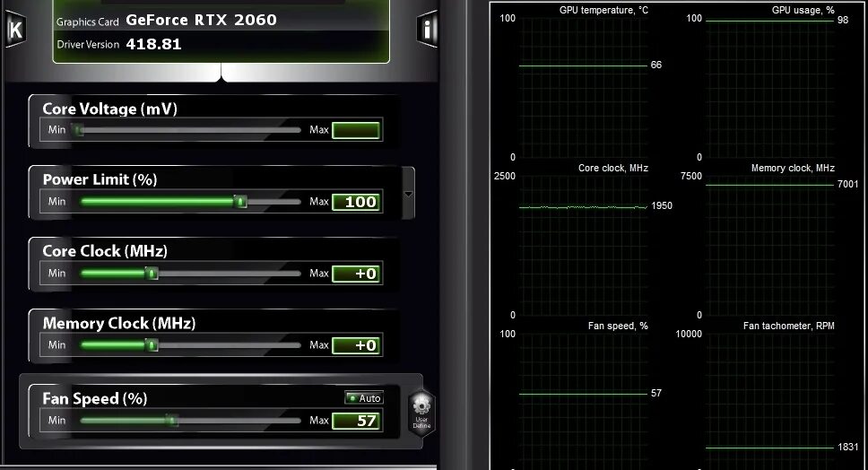868x470 pixels.
Task: Open the Kombustor K side button
Action: point(15,30)
